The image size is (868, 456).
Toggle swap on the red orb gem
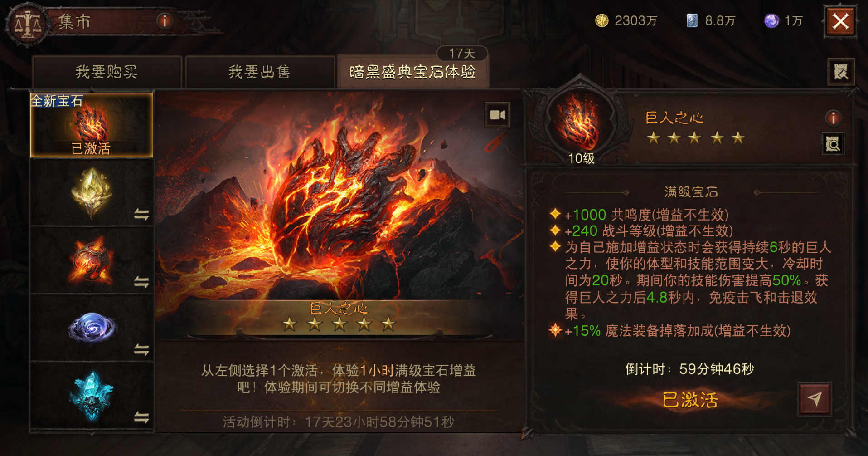click(x=141, y=282)
